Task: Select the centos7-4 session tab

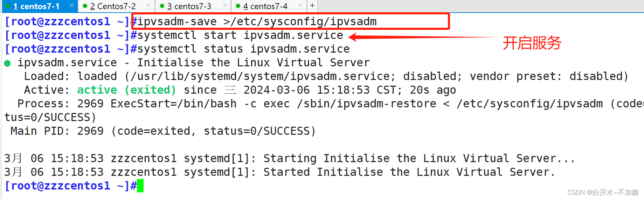Action: (265, 6)
